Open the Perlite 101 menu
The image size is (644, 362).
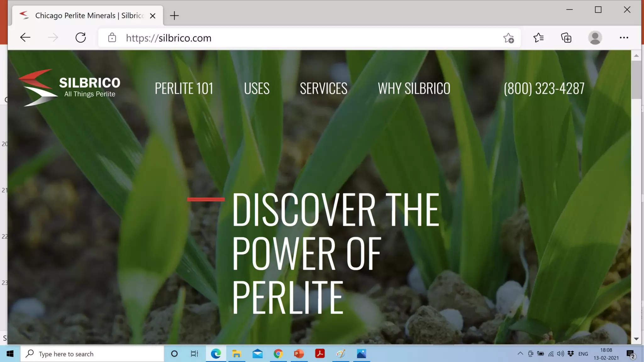184,88
